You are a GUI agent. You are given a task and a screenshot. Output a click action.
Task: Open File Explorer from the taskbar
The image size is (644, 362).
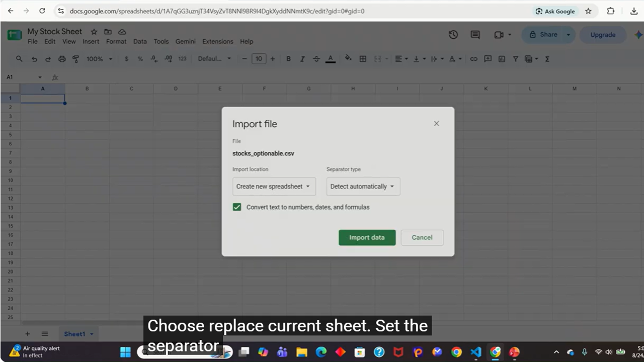(x=301, y=352)
